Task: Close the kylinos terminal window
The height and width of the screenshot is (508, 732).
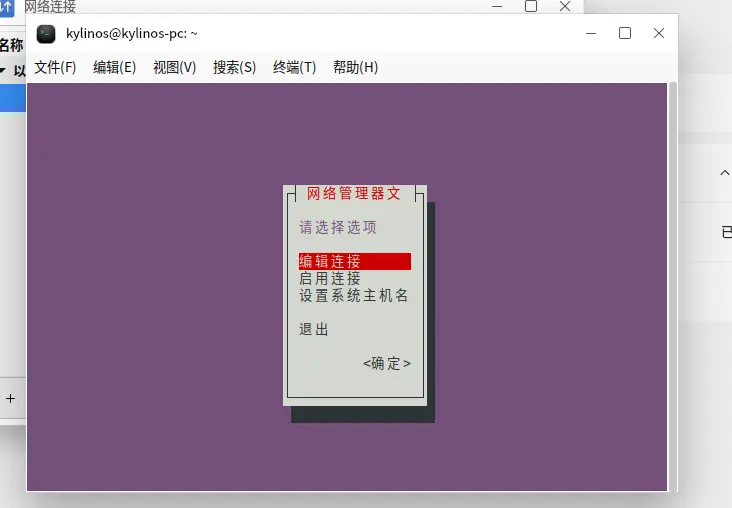Action: point(659,33)
